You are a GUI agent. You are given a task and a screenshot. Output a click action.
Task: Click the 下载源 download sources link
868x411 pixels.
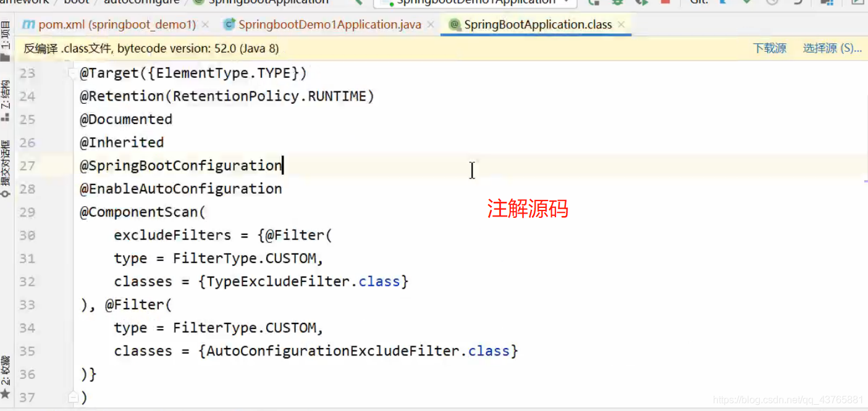[x=769, y=48]
